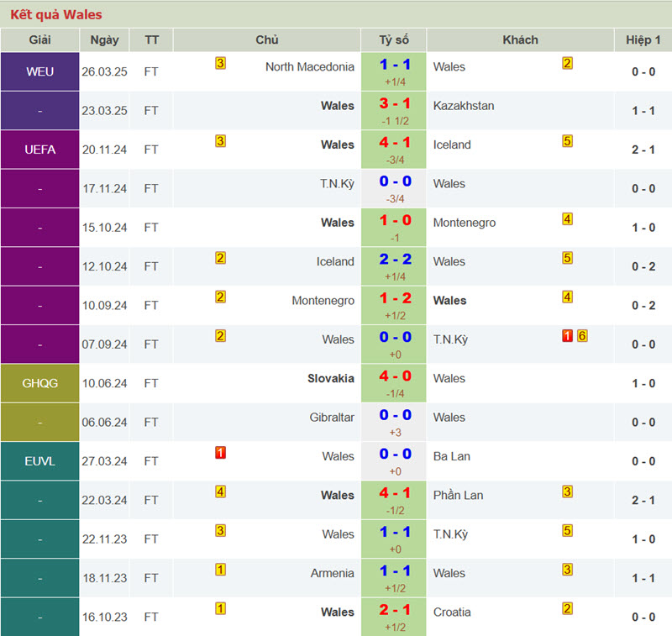Click the red card 1 icon beside Wales on 27.03.24
Viewport: 672px width, 636px height.
(220, 453)
